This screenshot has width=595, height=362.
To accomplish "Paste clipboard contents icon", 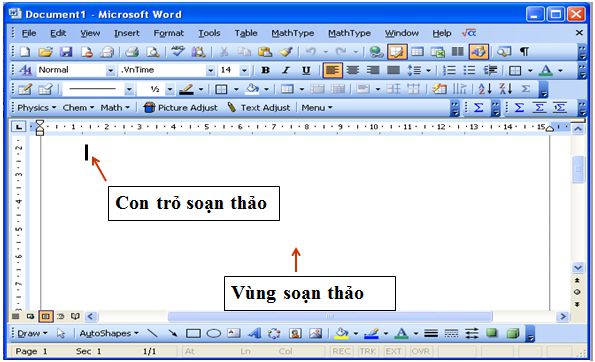I will coord(265,52).
